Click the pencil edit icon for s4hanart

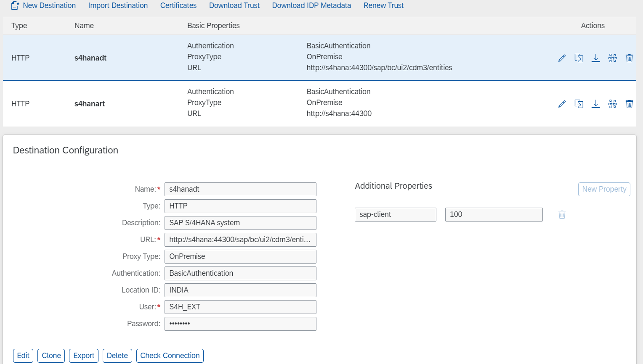pyautogui.click(x=562, y=104)
